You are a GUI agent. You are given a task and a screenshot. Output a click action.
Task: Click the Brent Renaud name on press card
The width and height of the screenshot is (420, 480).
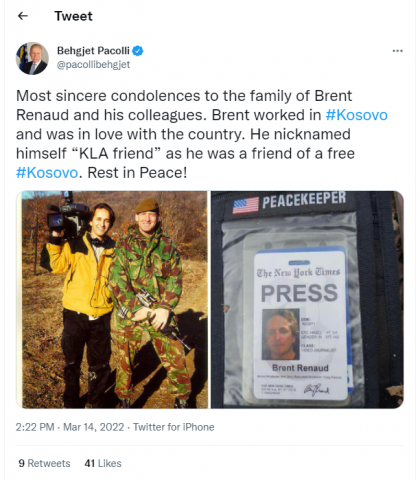300,368
